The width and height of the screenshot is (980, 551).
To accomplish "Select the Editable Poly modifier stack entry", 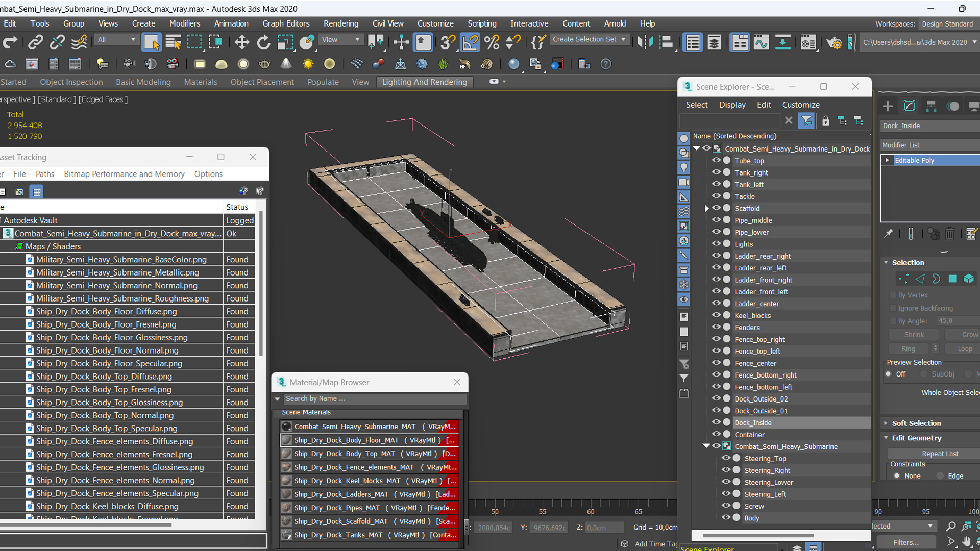I will [x=930, y=160].
